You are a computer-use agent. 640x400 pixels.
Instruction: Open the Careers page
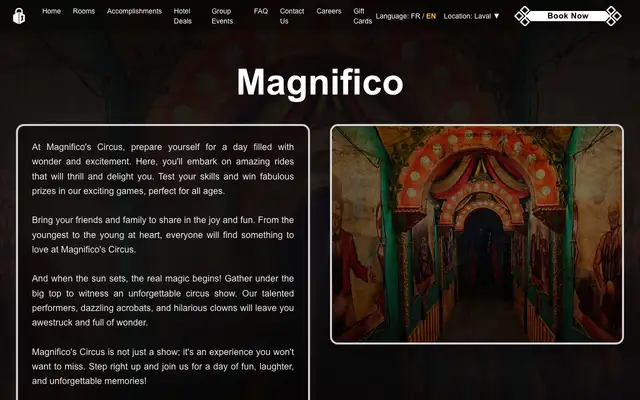pyautogui.click(x=329, y=11)
